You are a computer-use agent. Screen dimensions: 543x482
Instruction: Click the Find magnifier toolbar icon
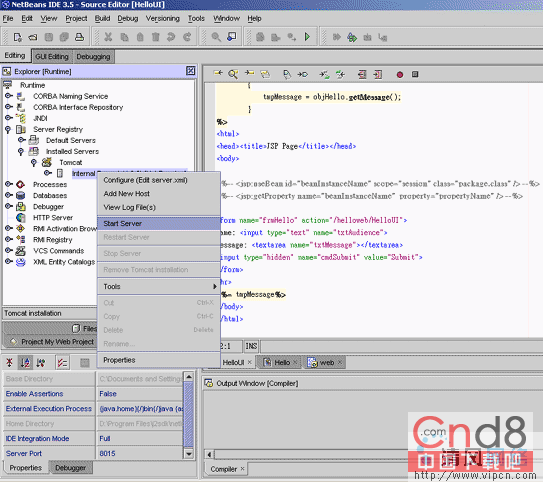coord(216,37)
